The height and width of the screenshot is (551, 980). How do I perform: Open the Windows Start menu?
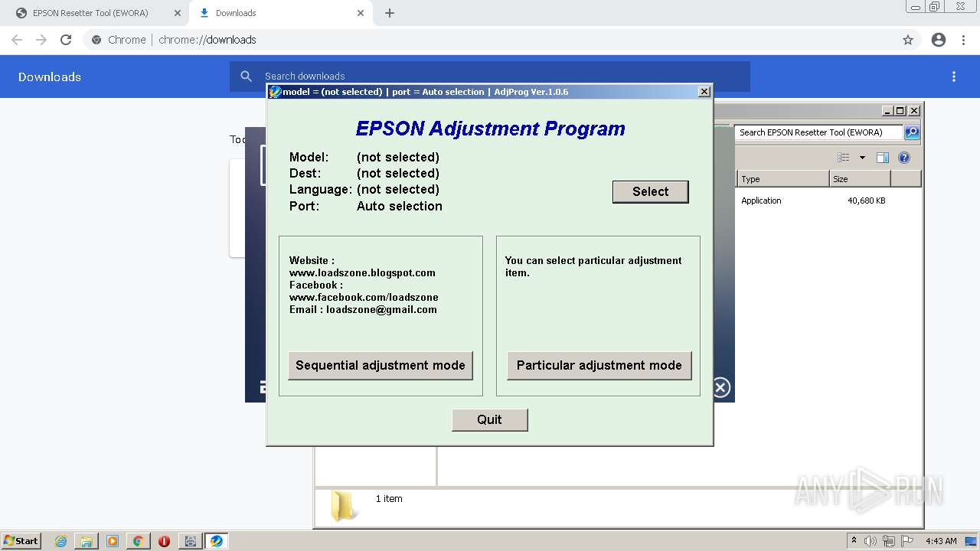tap(21, 541)
